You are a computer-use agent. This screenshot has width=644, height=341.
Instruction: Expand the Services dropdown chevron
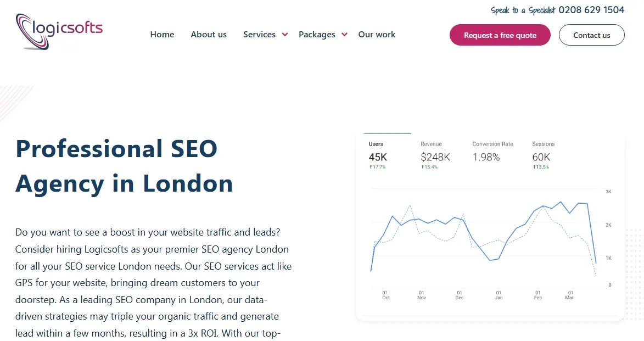click(285, 35)
